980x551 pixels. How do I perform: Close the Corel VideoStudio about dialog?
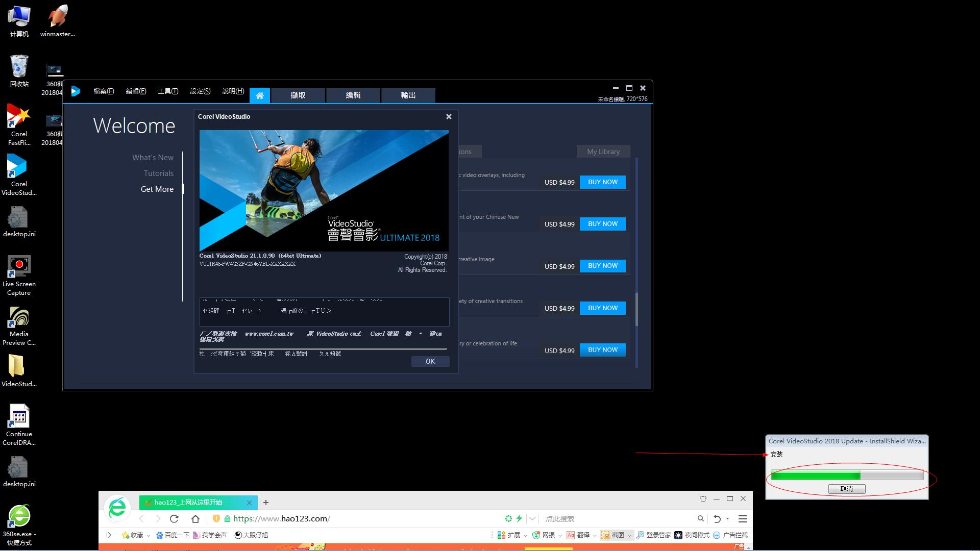click(x=449, y=117)
